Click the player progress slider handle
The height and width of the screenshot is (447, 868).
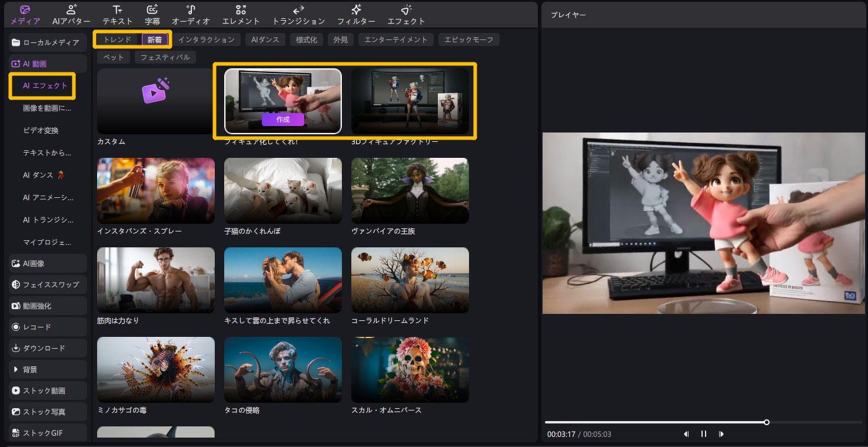pyautogui.click(x=767, y=422)
